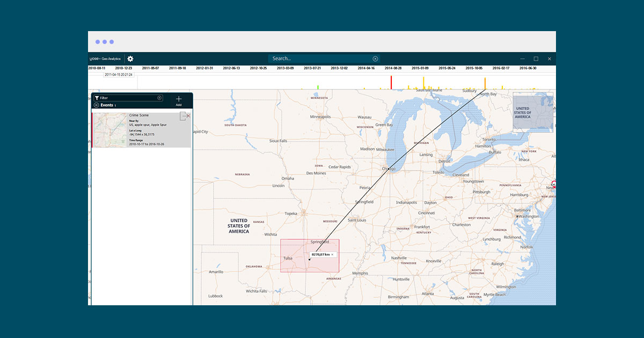Open settings via the gear icon
This screenshot has width=644, height=338.
point(130,58)
